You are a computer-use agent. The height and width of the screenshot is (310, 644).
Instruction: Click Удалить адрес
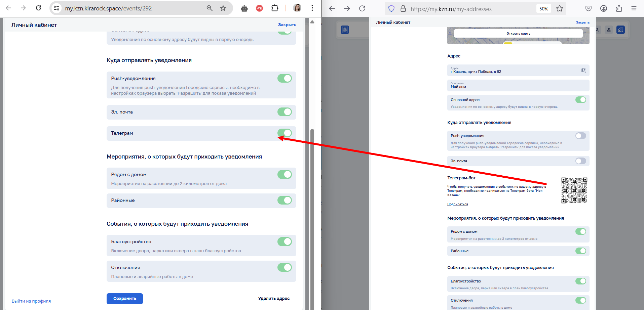274,299
